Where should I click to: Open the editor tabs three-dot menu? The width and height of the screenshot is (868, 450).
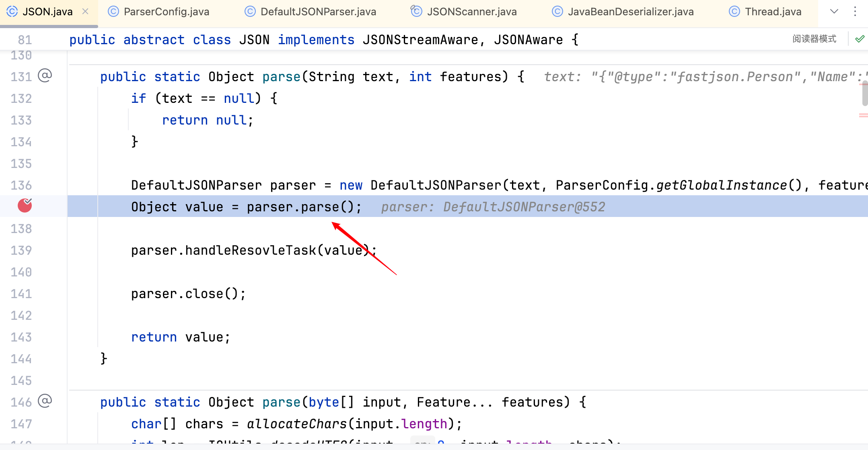point(855,12)
